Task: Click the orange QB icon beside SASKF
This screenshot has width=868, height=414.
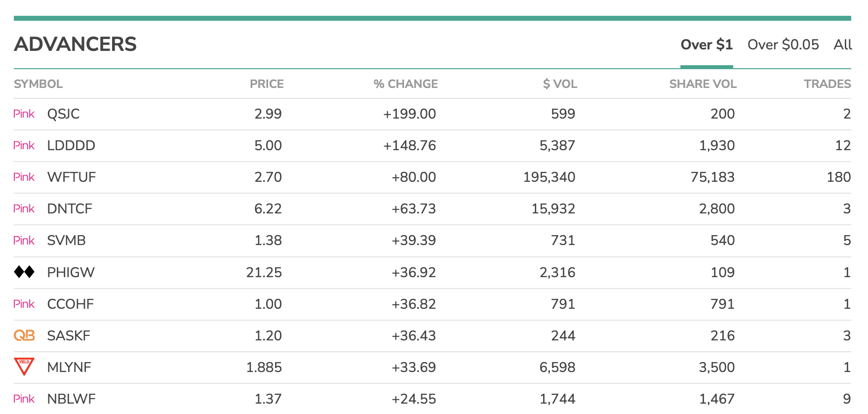Action: click(24, 335)
